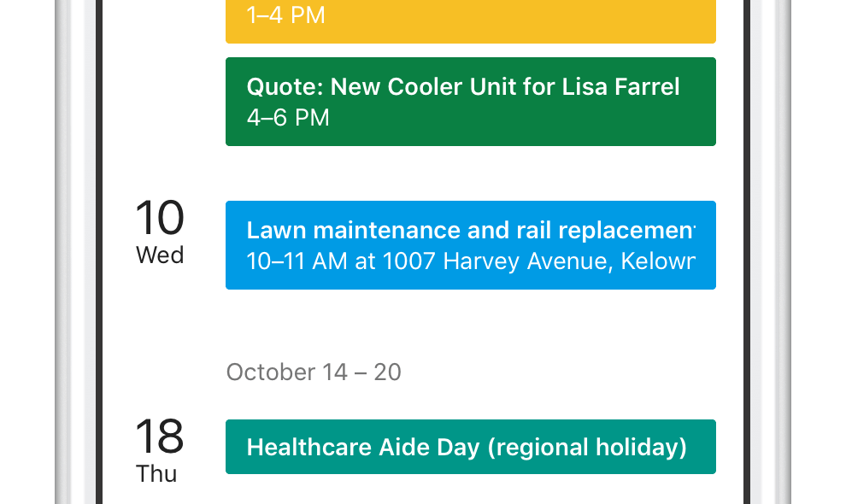
Task: Click the blue event card's right edge
Action: tap(711, 245)
